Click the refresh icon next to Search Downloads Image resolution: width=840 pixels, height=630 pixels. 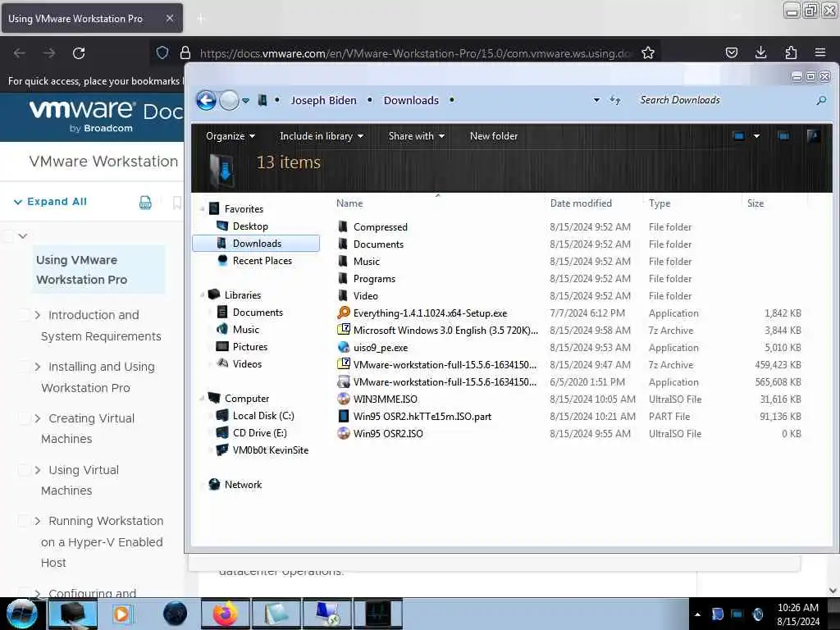point(615,100)
